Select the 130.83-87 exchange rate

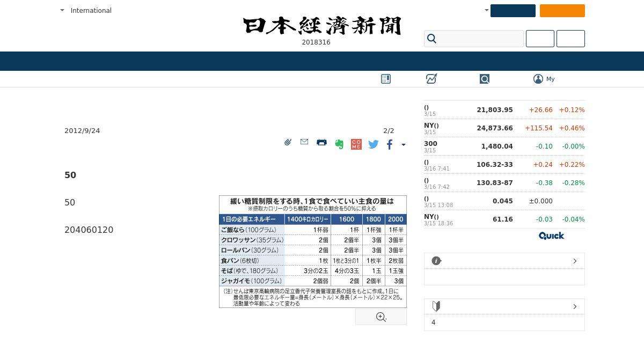(494, 182)
